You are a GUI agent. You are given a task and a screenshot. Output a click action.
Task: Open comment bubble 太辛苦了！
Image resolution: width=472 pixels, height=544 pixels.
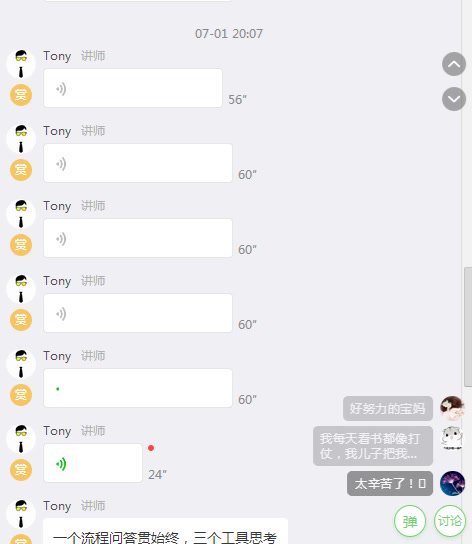[390, 483]
